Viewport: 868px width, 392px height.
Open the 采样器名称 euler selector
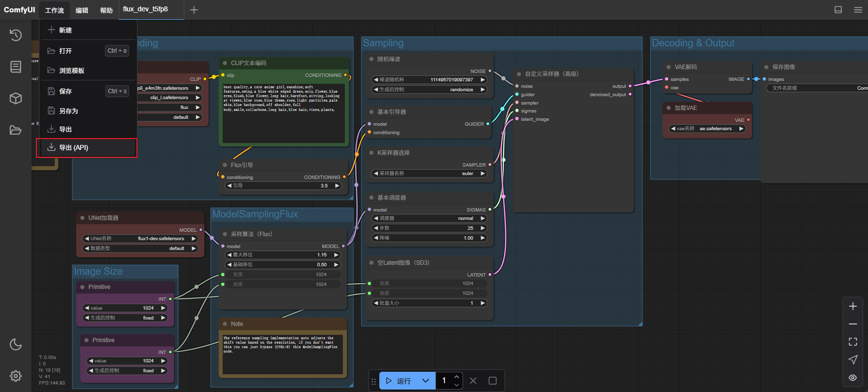coord(429,174)
